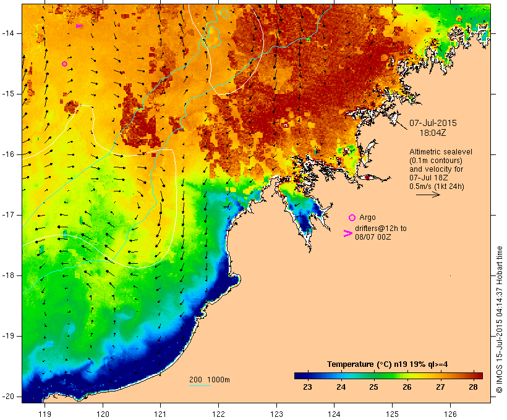Click the Argo float marker near 119.3, -14.5
This screenshot has width=507, height=420.
(x=64, y=64)
